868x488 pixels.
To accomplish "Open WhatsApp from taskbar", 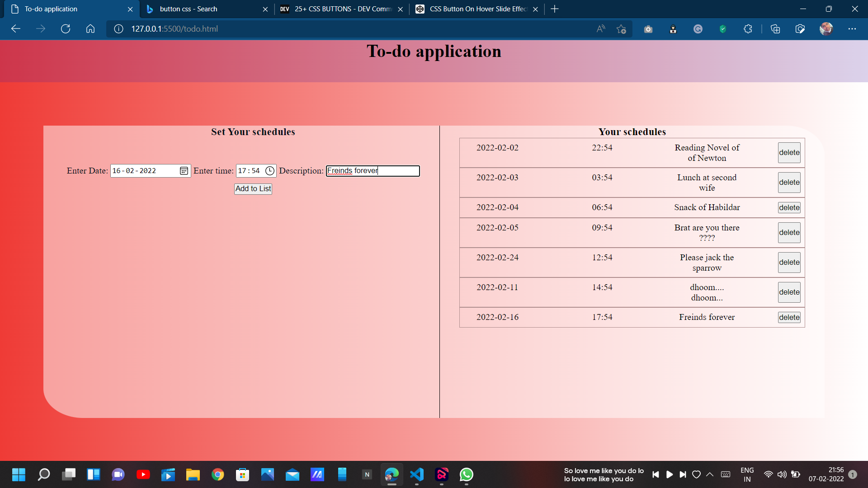I will [x=467, y=474].
